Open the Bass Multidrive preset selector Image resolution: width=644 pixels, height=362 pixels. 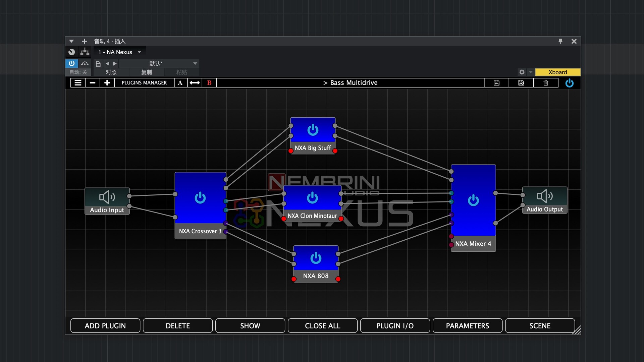pos(351,83)
